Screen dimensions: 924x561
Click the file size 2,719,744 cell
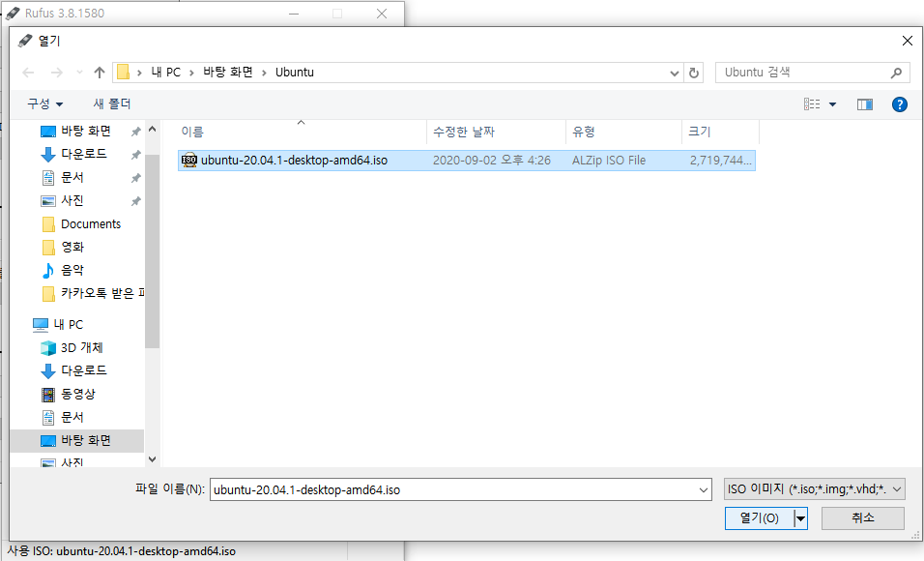pyautogui.click(x=721, y=161)
